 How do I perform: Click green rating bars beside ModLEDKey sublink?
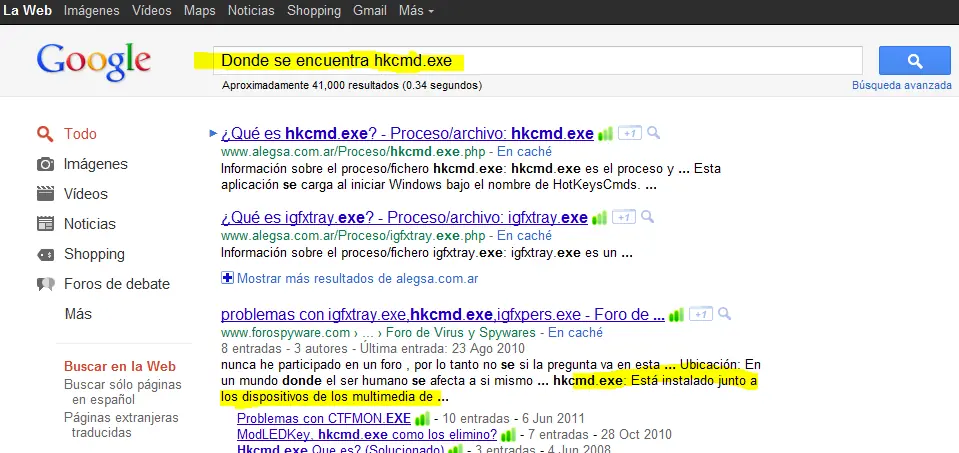pos(508,435)
